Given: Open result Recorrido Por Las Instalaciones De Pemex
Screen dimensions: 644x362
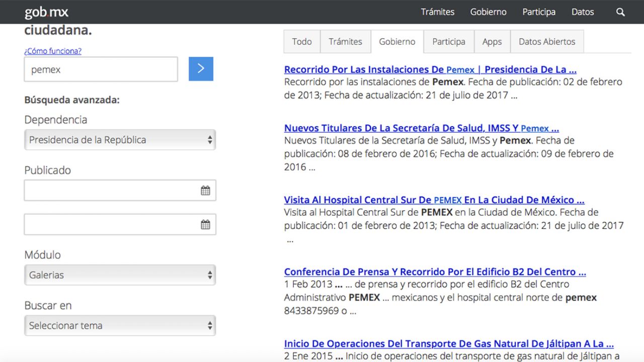Looking at the screenshot, I should [430, 69].
